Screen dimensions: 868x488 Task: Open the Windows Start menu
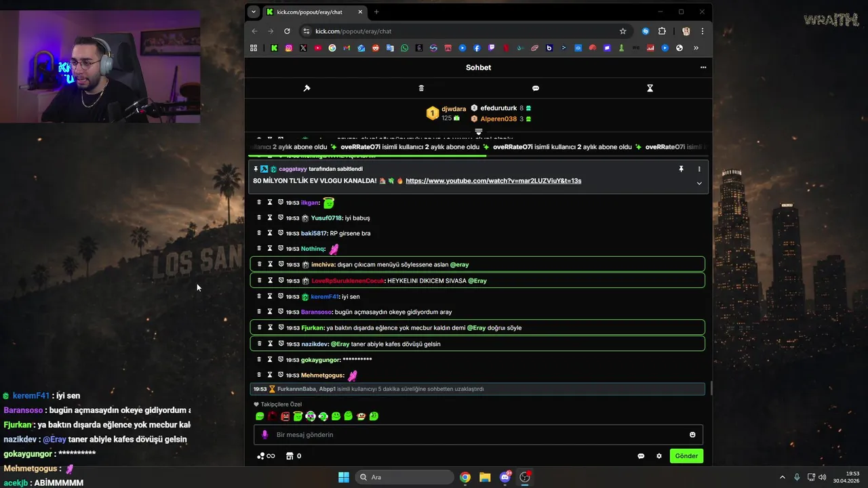coord(344,477)
